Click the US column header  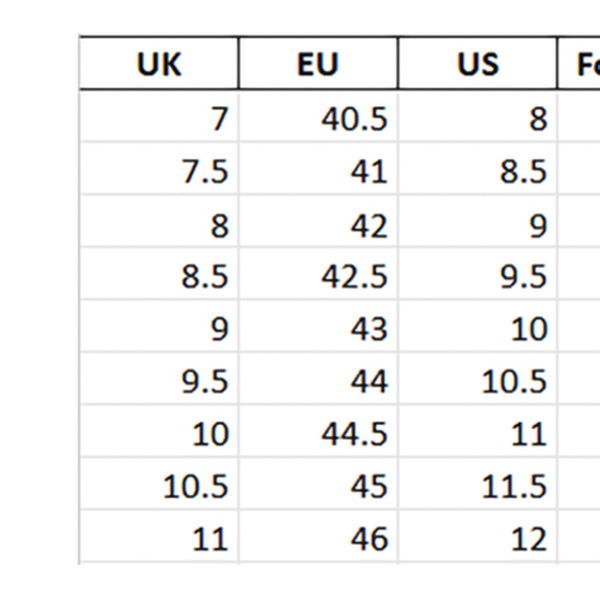click(x=477, y=64)
